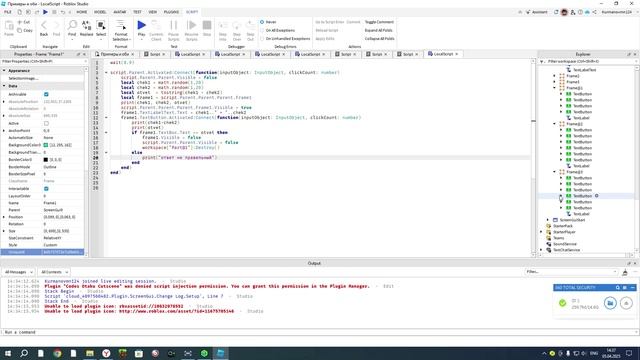Collapse the Frame@2 node in Explorer
The width and height of the screenshot is (640, 360).
pyautogui.click(x=555, y=124)
